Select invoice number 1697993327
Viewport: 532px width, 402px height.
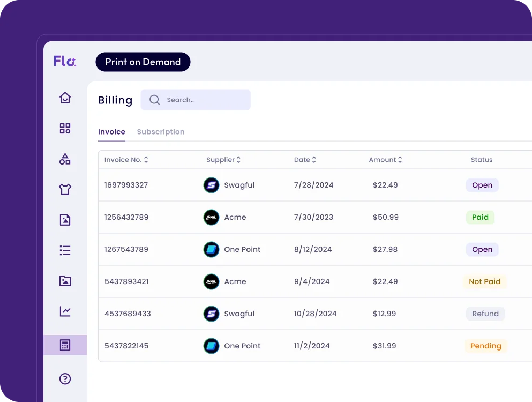126,185
